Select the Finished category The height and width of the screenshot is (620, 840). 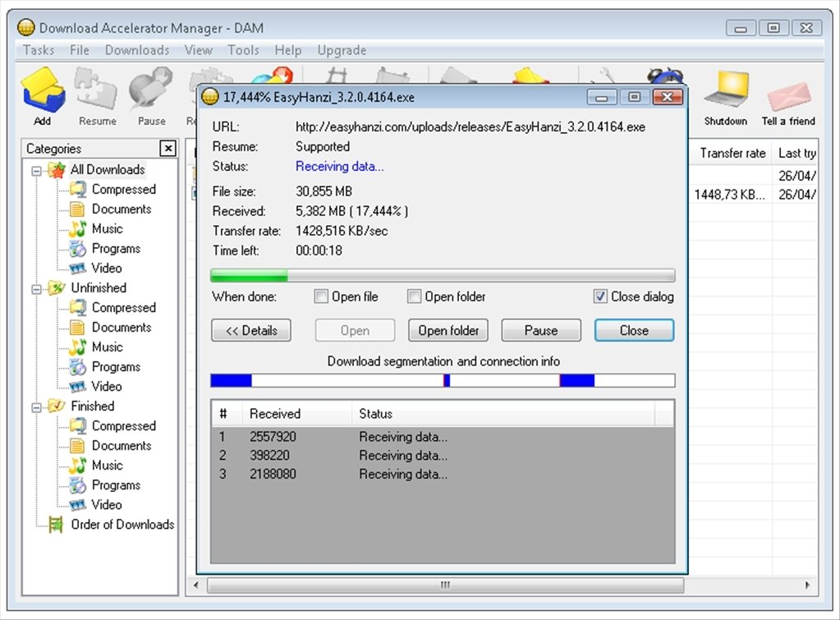(93, 406)
